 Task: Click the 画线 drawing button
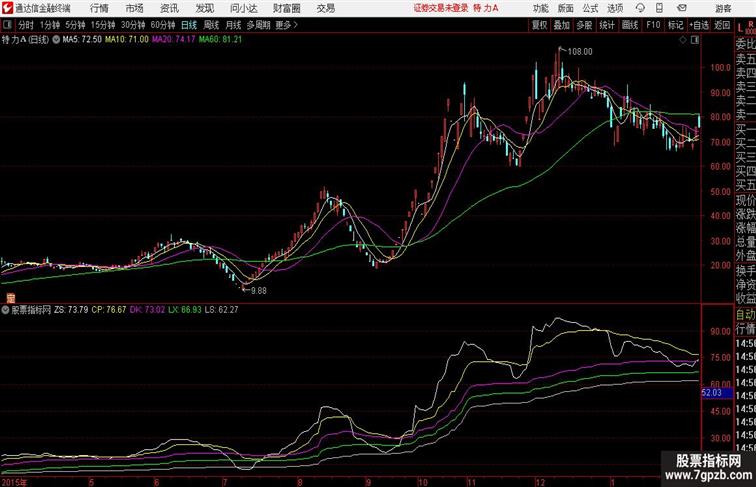(x=630, y=25)
